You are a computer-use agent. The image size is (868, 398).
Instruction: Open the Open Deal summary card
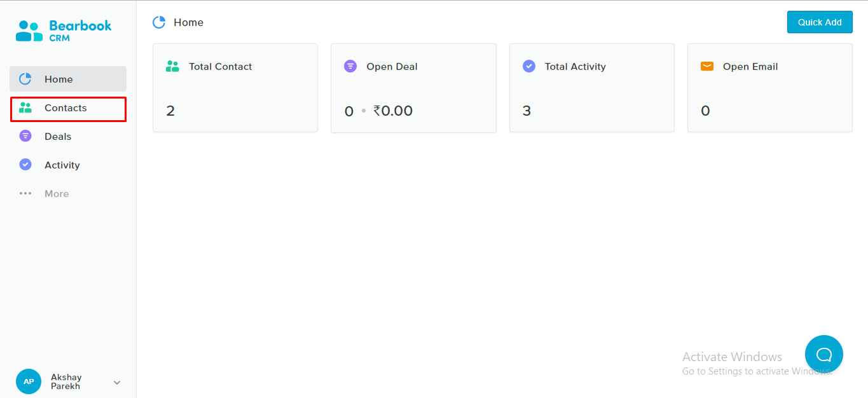(x=413, y=88)
